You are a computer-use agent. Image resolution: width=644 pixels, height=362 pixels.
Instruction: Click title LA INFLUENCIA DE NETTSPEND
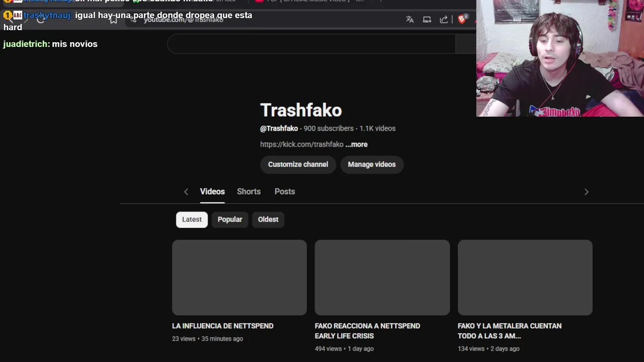click(x=223, y=326)
